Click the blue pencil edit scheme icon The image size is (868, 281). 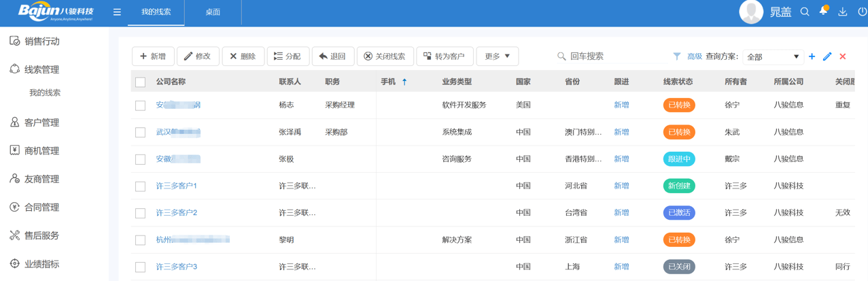tap(827, 56)
